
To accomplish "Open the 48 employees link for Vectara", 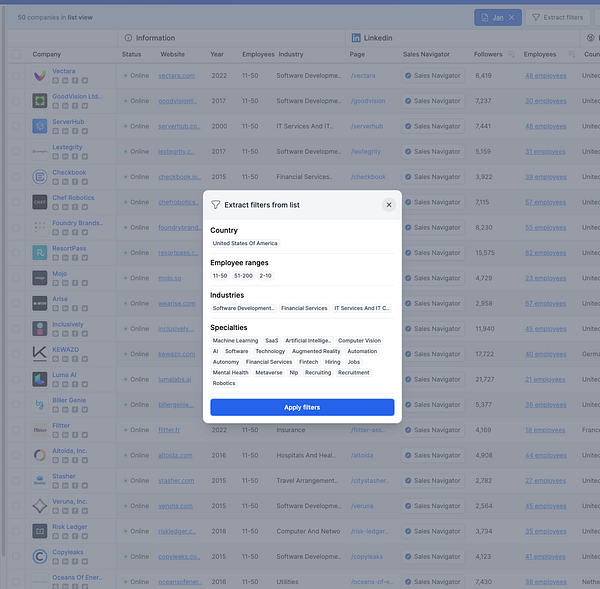I will click(x=546, y=75).
